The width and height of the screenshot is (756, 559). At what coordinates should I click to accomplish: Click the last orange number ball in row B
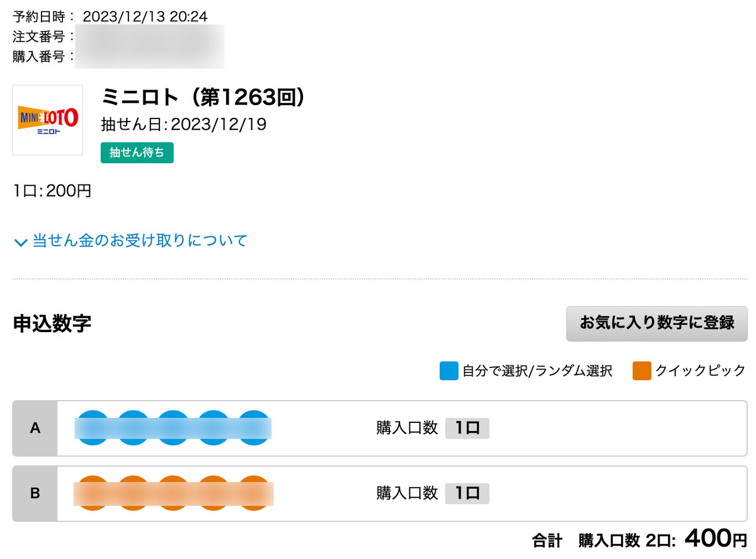tap(255, 493)
